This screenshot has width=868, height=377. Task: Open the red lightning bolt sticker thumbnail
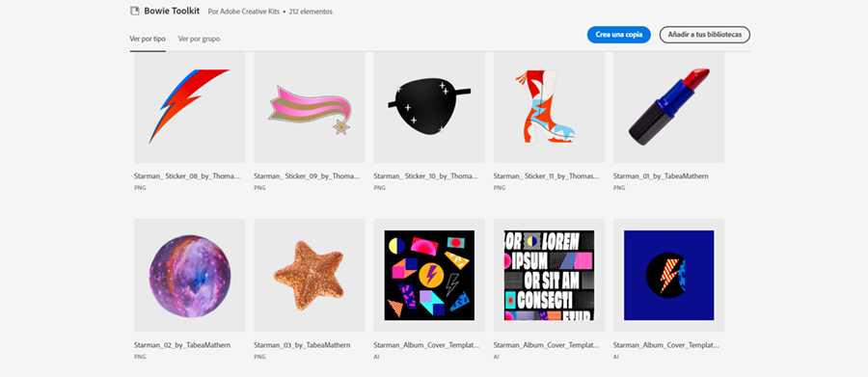click(x=190, y=107)
